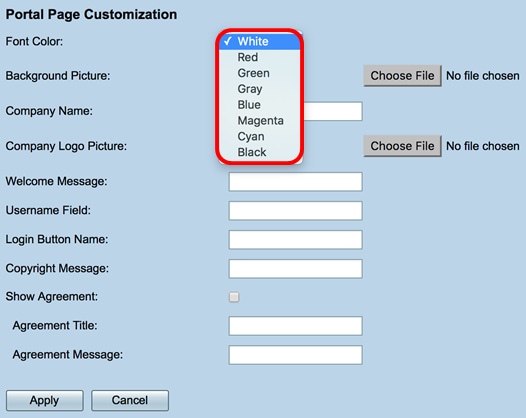
Task: Focus the Copyright Message input field
Action: (x=296, y=269)
